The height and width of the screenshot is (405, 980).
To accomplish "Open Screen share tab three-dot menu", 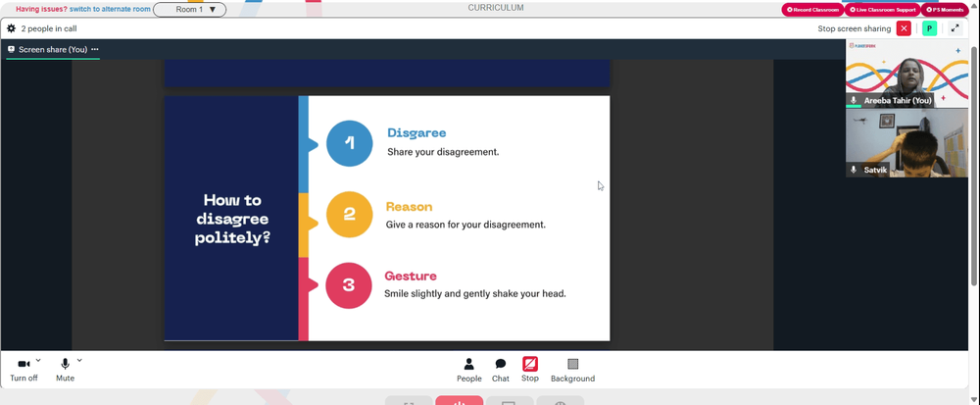I will 94,49.
